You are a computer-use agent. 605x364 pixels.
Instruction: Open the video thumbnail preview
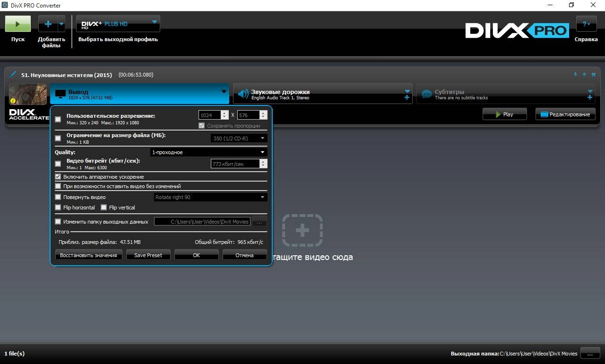(28, 94)
